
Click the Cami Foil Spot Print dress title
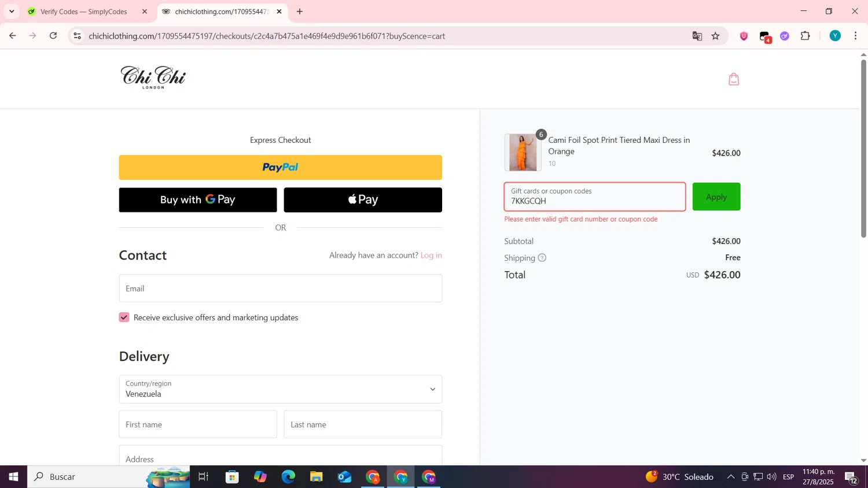619,146
